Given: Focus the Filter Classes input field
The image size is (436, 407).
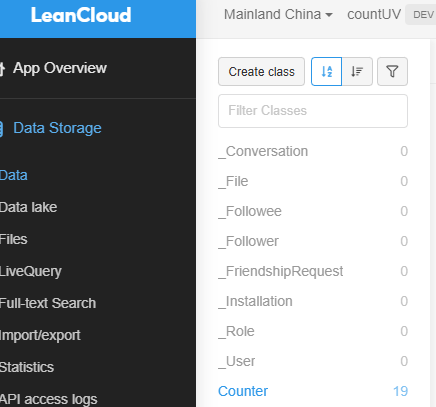Looking at the screenshot, I should tap(313, 111).
